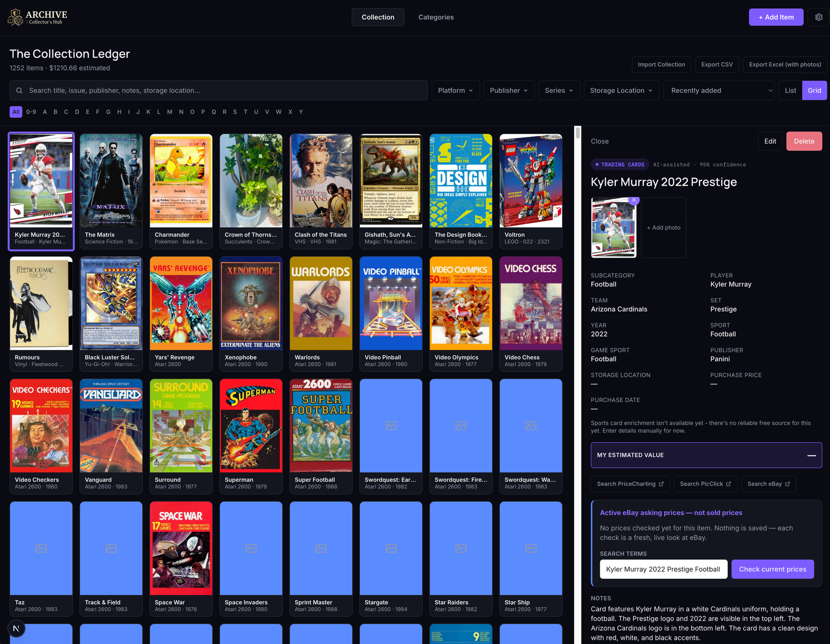Expand the My Estimated Value section header
Screen dimensions: 830x644
tap(707, 455)
